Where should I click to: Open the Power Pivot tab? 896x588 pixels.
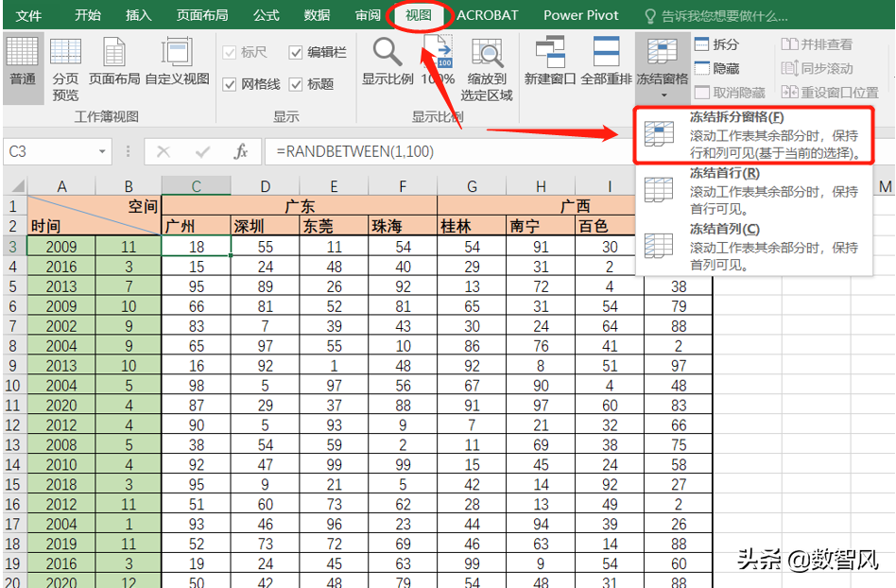580,15
